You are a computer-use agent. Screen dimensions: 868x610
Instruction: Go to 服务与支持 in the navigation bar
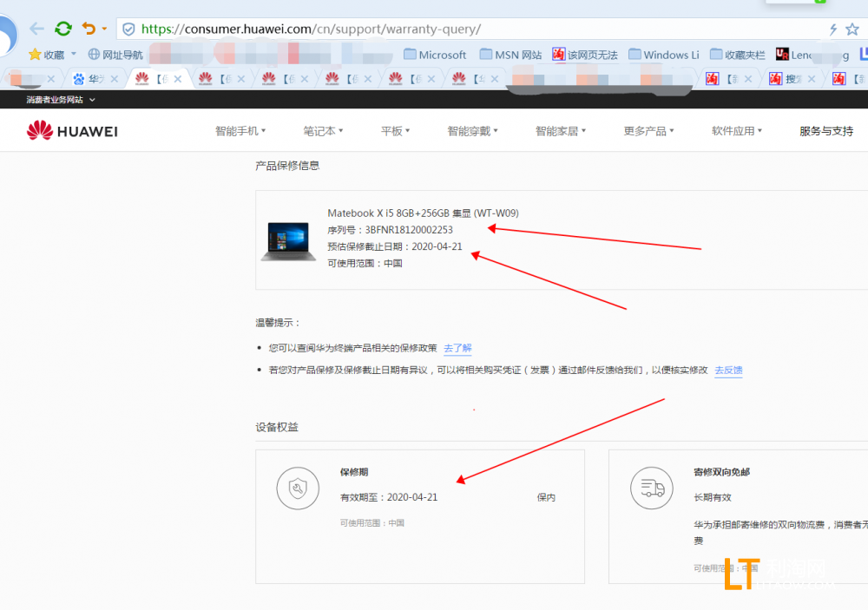click(x=826, y=131)
